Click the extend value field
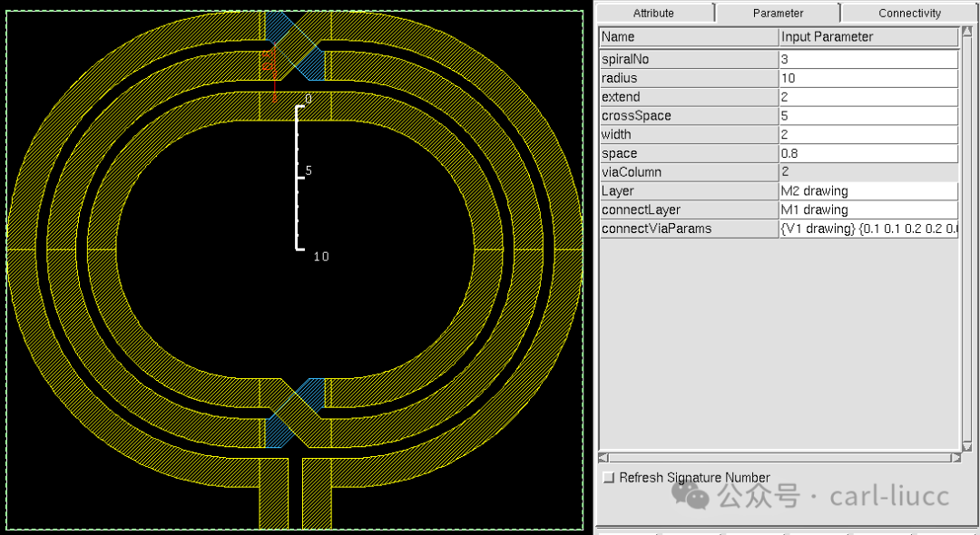 (x=868, y=97)
